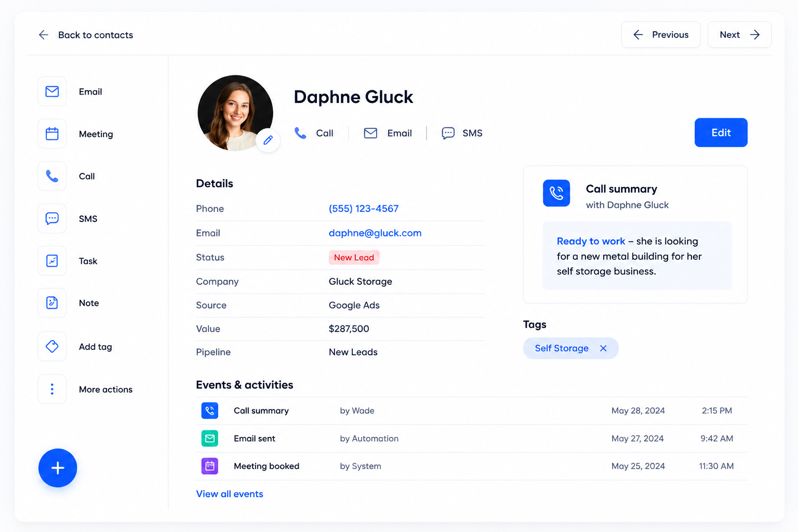Select Task label in the sidebar menu
Viewport: 798px width, 532px height.
point(88,261)
